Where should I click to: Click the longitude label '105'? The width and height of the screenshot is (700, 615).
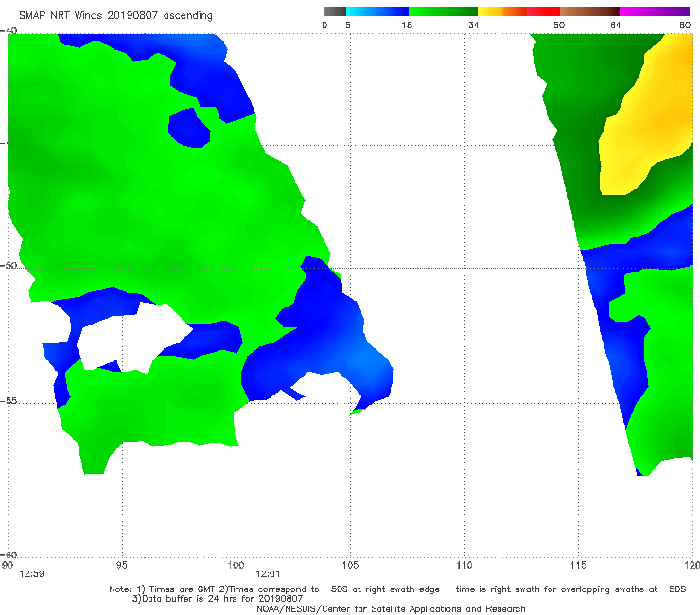(350, 565)
